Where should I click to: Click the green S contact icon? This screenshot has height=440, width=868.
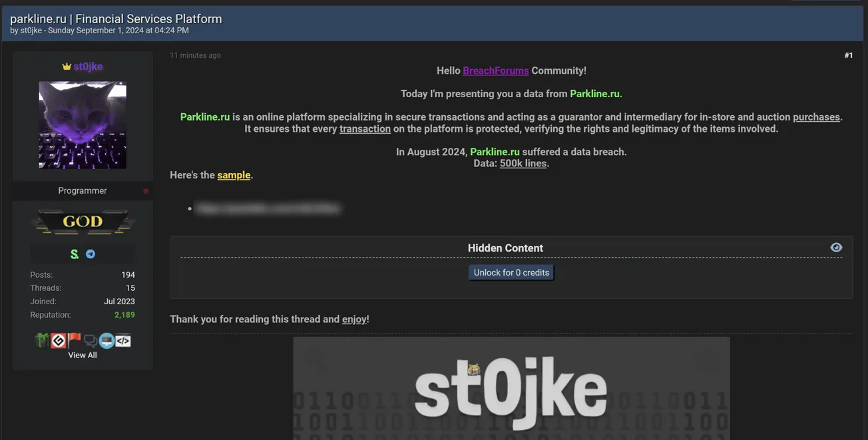point(75,254)
